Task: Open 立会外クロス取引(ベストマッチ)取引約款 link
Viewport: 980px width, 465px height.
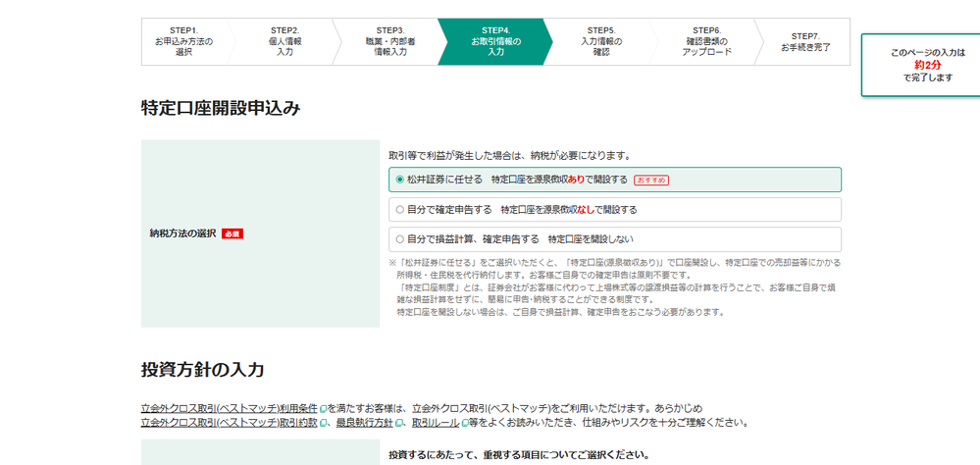Action: tap(230, 423)
